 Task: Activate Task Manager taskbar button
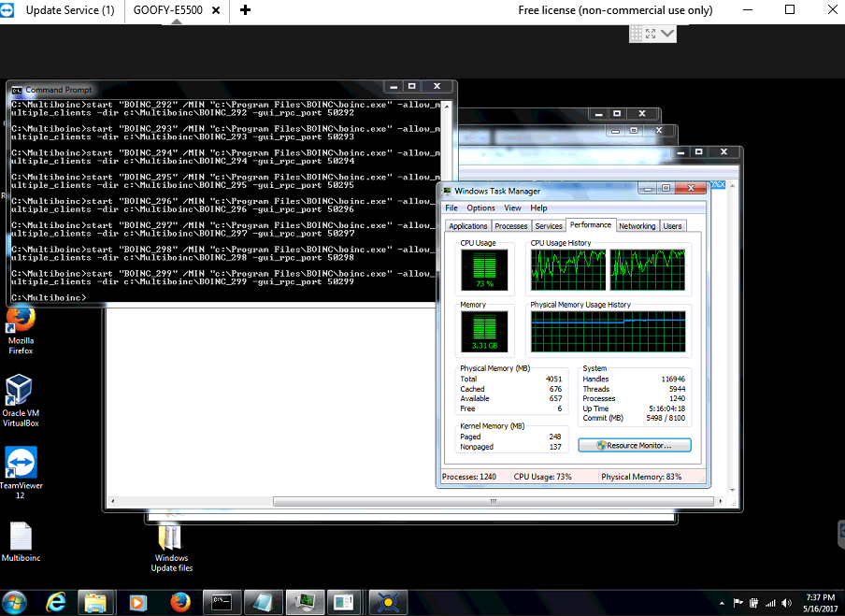(305, 603)
